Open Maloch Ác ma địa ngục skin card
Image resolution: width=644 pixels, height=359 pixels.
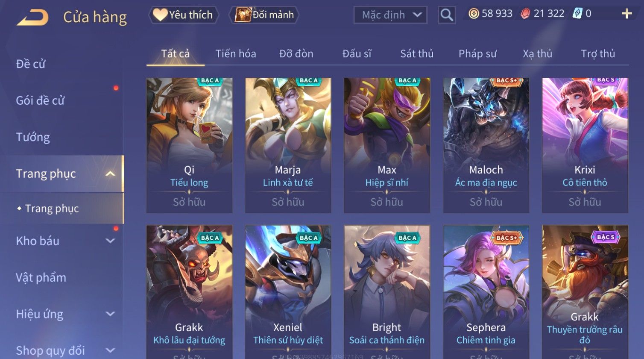(486, 145)
